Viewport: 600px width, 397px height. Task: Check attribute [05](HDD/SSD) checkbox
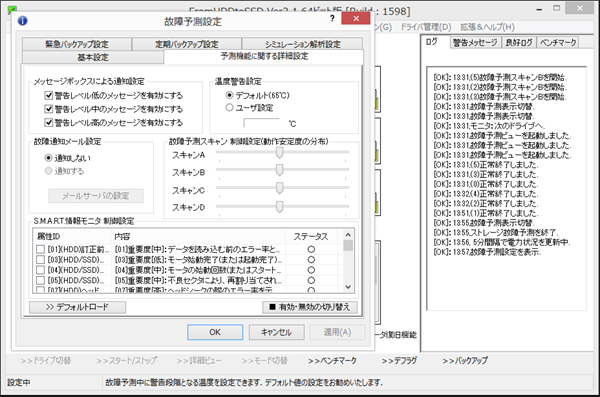(40, 280)
